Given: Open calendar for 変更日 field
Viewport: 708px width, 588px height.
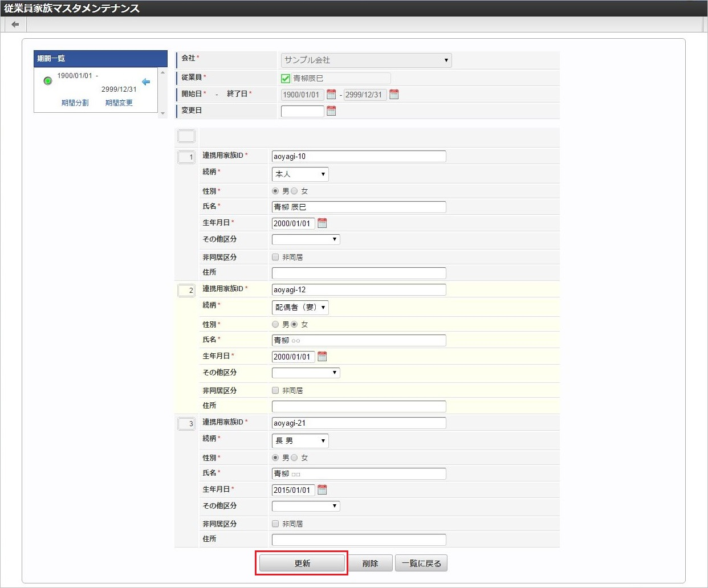Looking at the screenshot, I should (x=331, y=111).
